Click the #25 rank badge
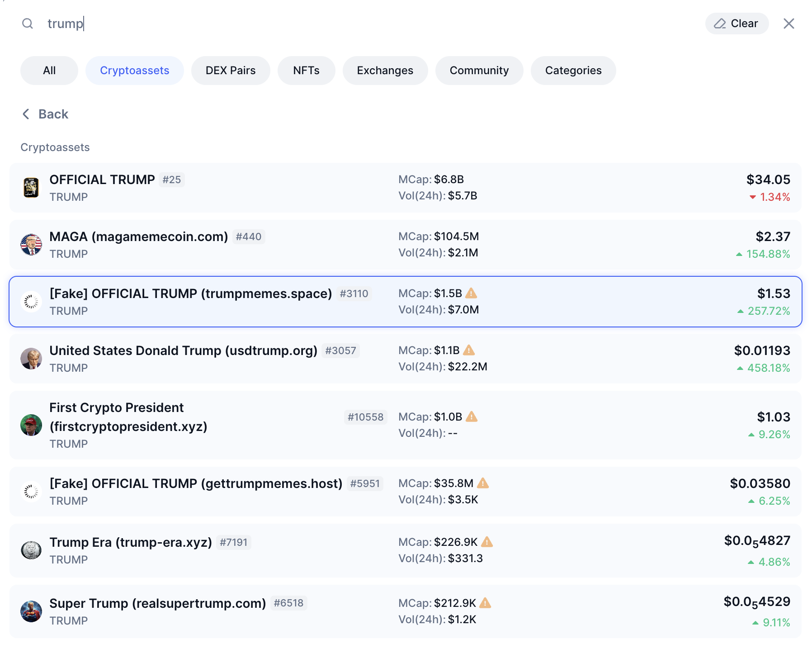 click(x=172, y=180)
